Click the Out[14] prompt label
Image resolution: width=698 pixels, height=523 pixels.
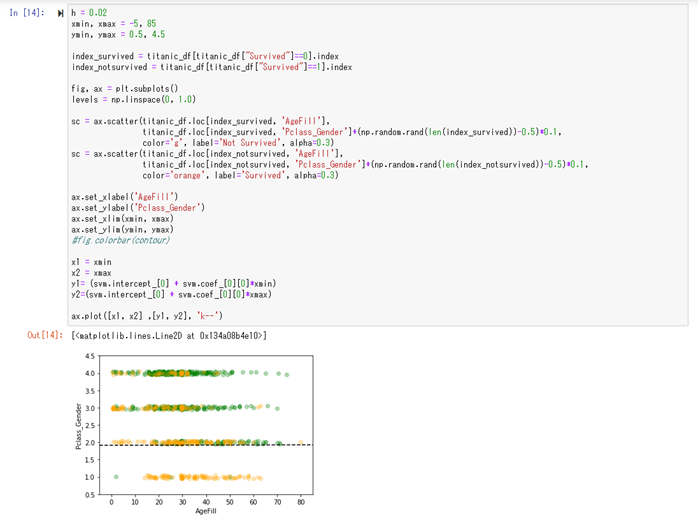click(45, 335)
